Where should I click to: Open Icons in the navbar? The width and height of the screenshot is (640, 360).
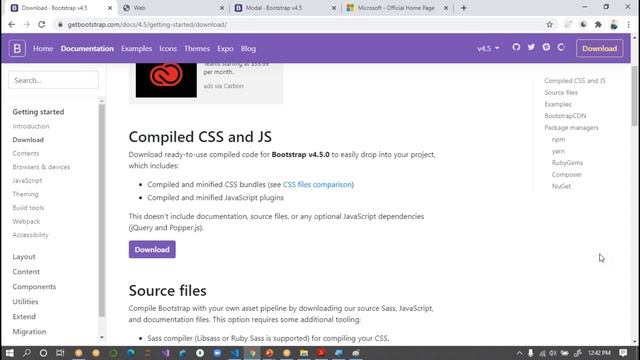pos(168,49)
